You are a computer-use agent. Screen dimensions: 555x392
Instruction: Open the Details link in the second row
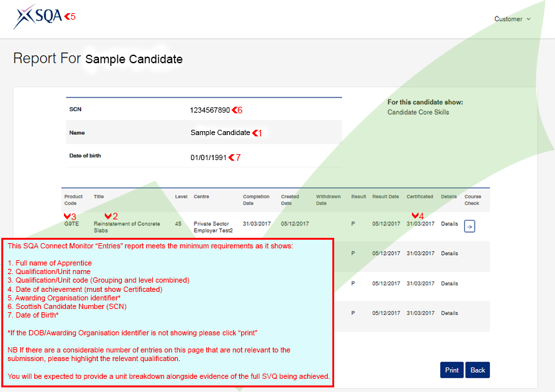tap(450, 254)
